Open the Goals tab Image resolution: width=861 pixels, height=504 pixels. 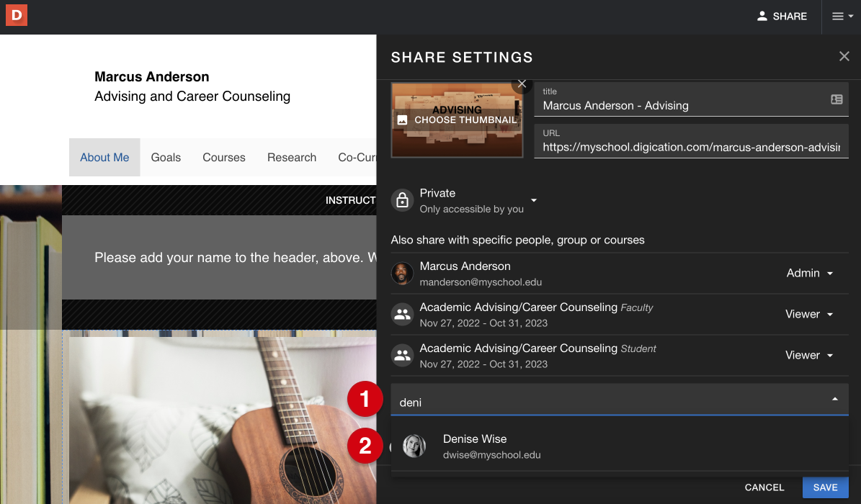coord(166,158)
